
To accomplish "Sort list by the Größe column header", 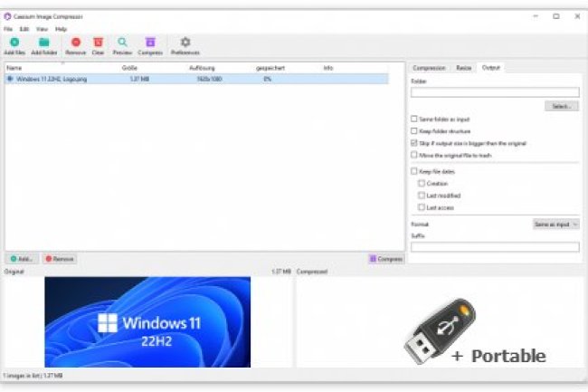I will 129,68.
